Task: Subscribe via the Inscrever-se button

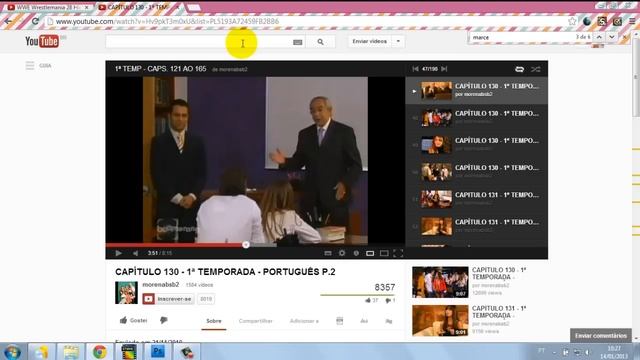Action: (x=168, y=299)
